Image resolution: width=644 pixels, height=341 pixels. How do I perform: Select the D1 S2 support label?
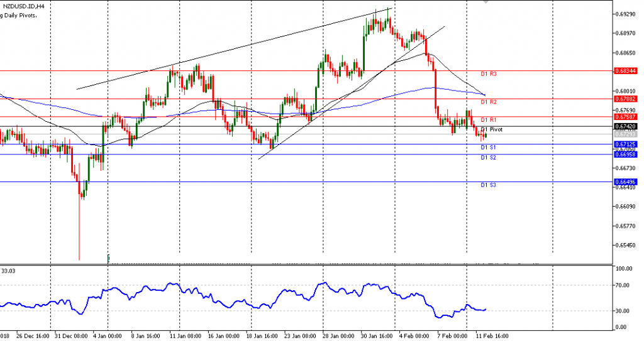point(489,157)
